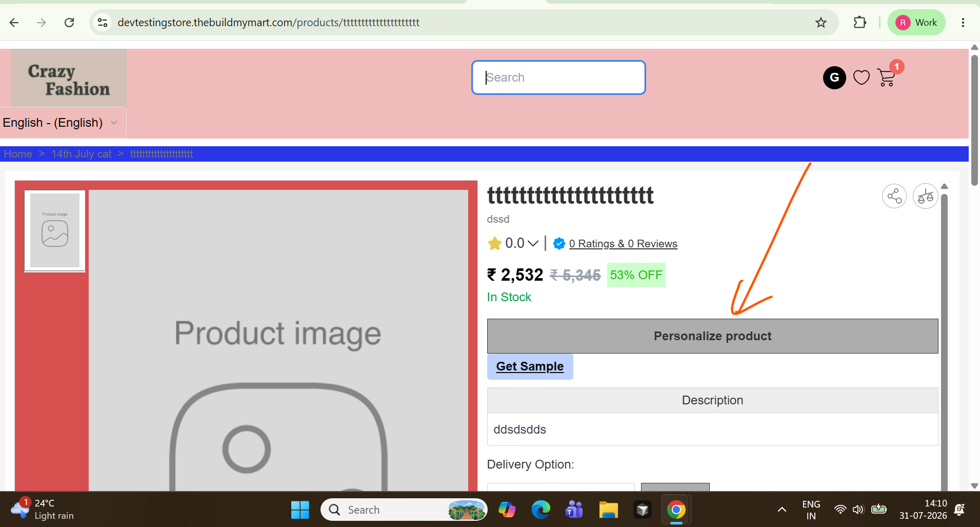
Task: Click the dssd brand text
Action: coord(498,219)
